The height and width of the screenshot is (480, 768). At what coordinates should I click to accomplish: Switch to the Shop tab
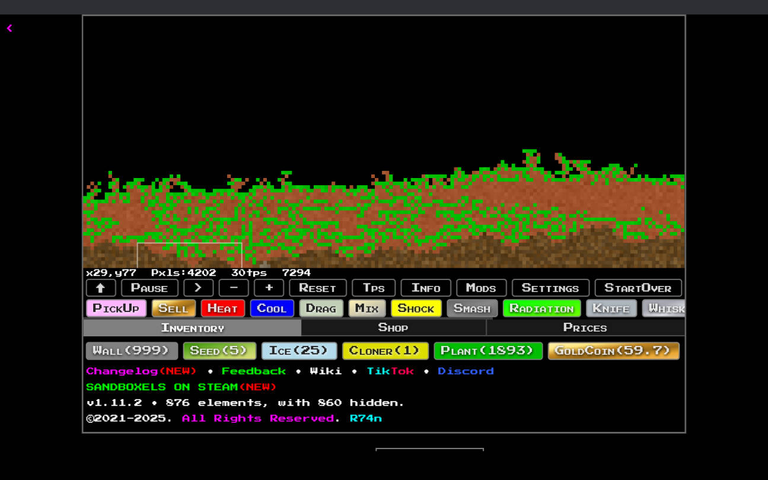tap(393, 328)
